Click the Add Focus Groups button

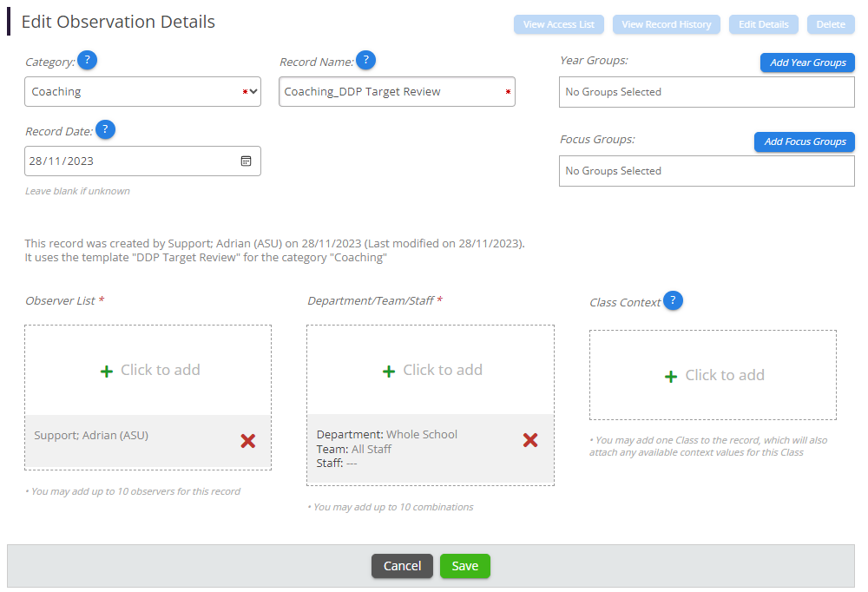(805, 141)
